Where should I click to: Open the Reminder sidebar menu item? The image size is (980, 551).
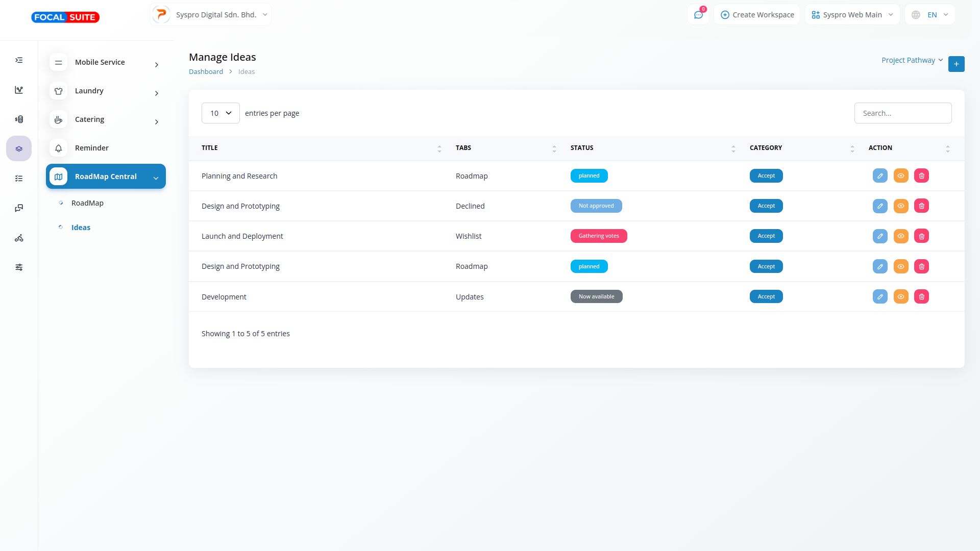(x=92, y=148)
